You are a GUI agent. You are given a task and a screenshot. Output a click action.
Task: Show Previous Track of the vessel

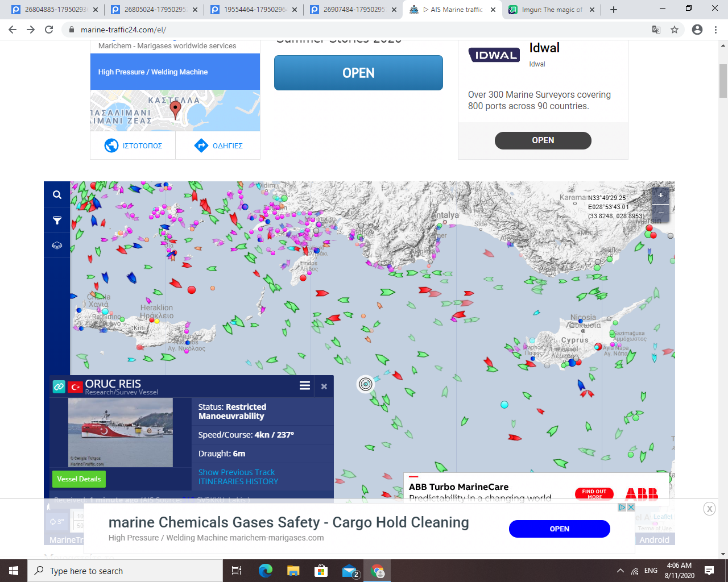pos(237,472)
